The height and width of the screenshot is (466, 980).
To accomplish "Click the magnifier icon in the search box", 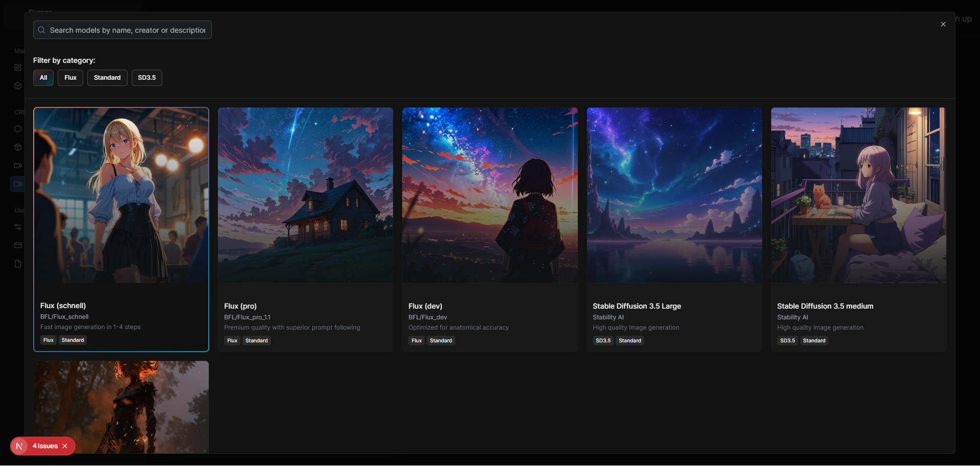I will coord(41,30).
